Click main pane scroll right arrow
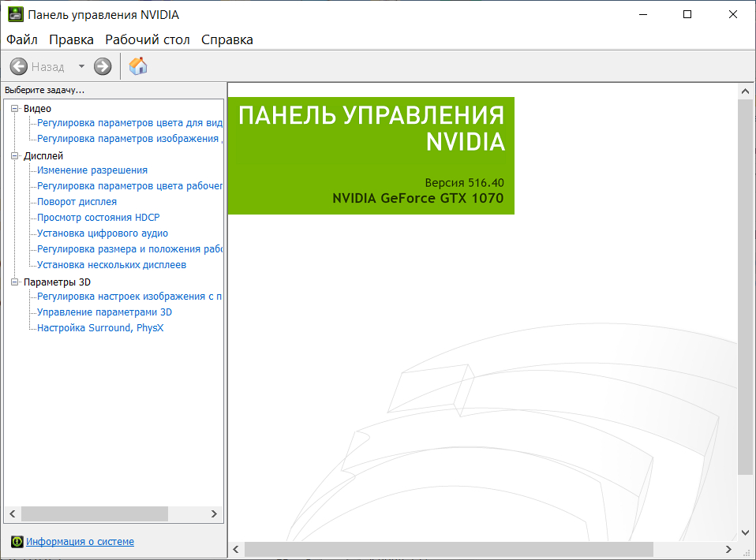This screenshot has width=756, height=560. tap(728, 550)
